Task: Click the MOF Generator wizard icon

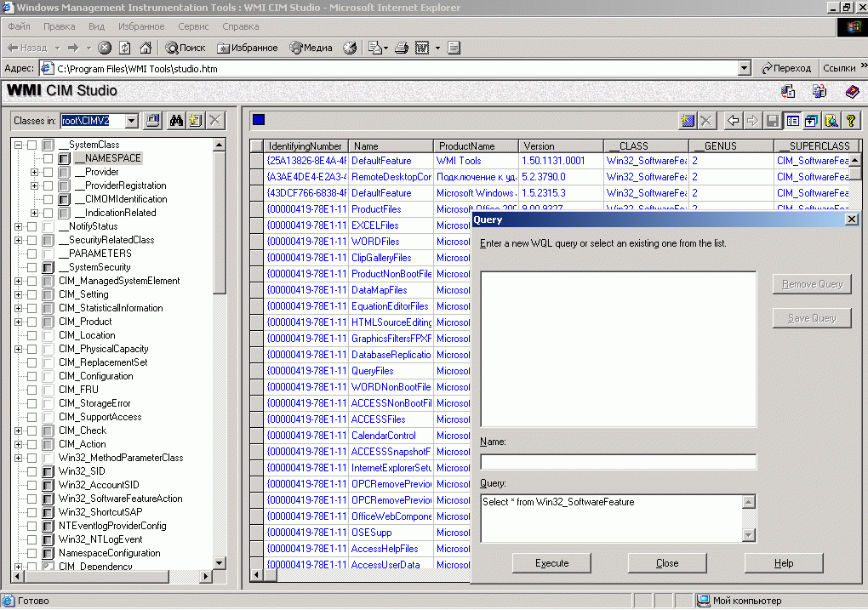Action: coord(788,91)
